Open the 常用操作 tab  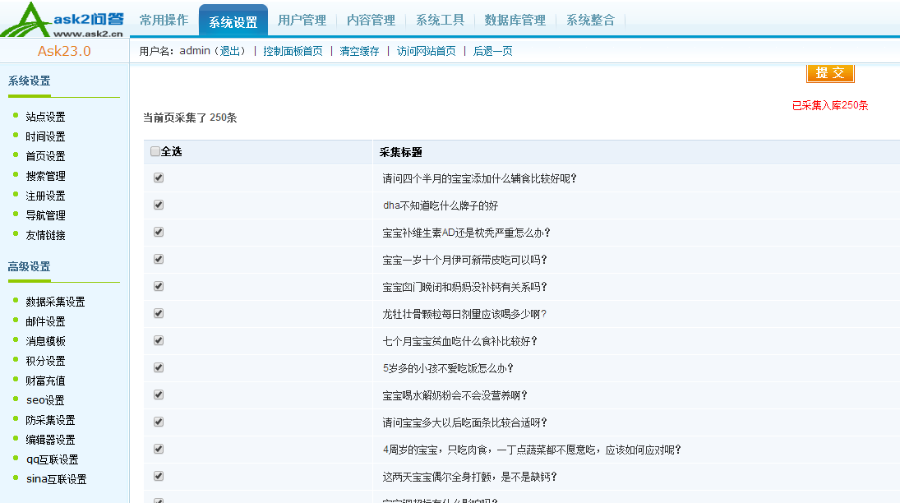[164, 20]
